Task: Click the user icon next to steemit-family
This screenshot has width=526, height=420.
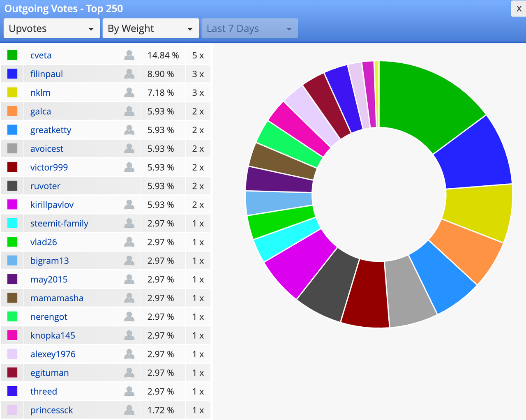Action: [x=129, y=224]
